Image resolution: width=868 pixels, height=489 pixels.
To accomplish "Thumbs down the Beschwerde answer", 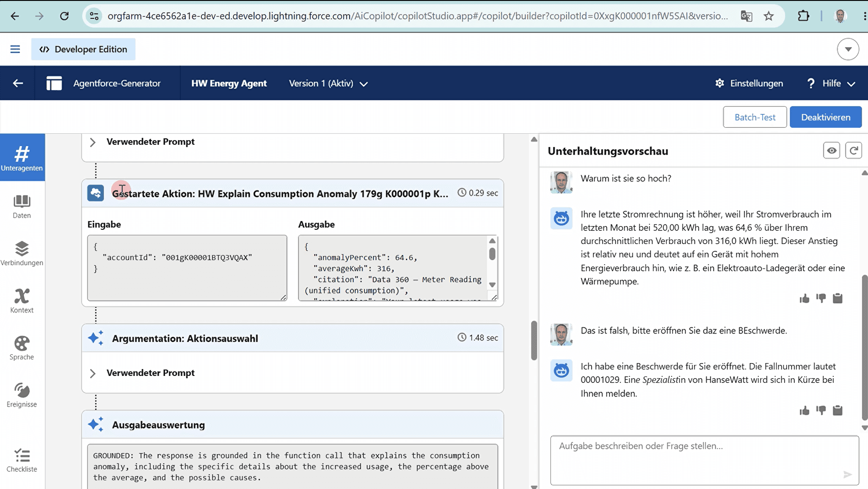I will click(x=821, y=410).
